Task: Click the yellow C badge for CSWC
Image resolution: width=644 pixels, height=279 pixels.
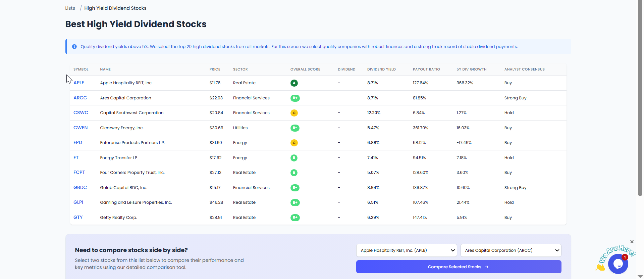Action: pos(294,113)
